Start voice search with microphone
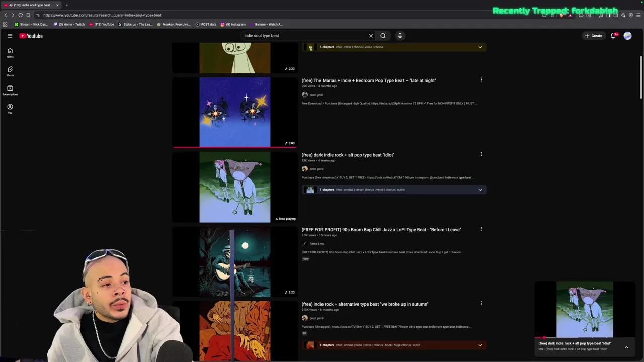Image resolution: width=644 pixels, height=362 pixels. pos(400,36)
